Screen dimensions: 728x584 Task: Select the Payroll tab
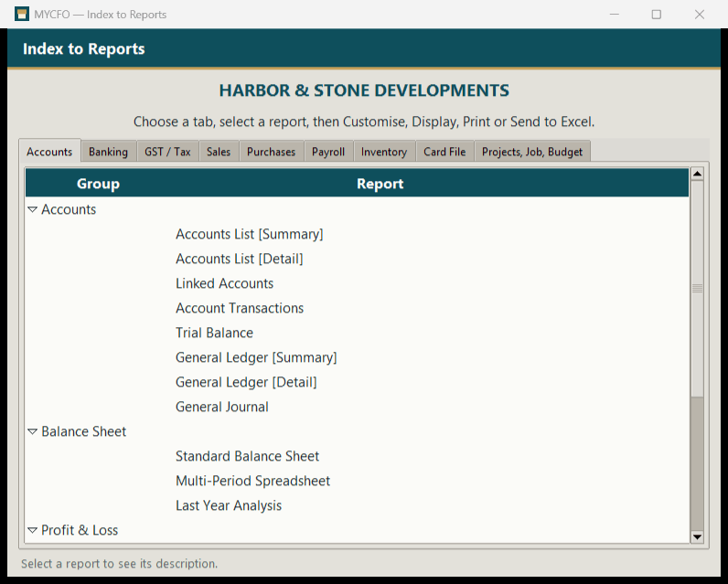(x=328, y=152)
